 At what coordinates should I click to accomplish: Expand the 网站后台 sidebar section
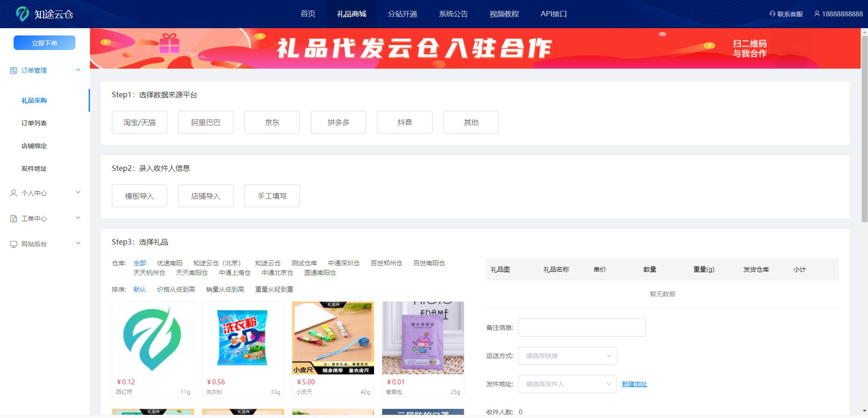78,243
